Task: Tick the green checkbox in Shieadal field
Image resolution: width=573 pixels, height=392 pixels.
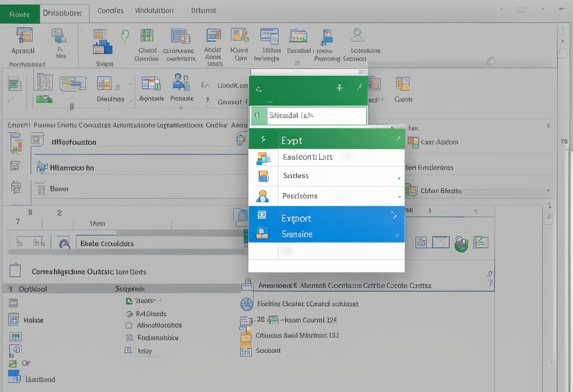Action: [256, 115]
